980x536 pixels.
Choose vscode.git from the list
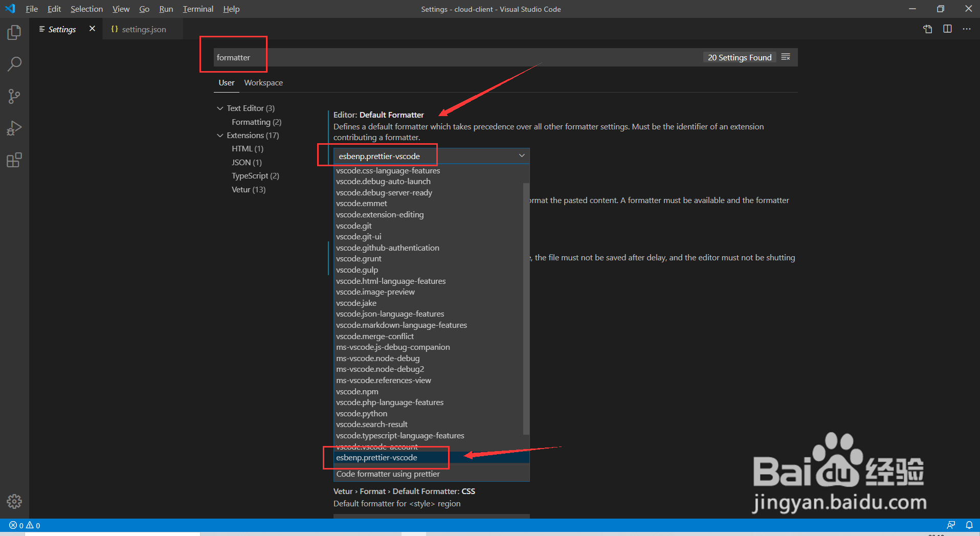coord(429,226)
